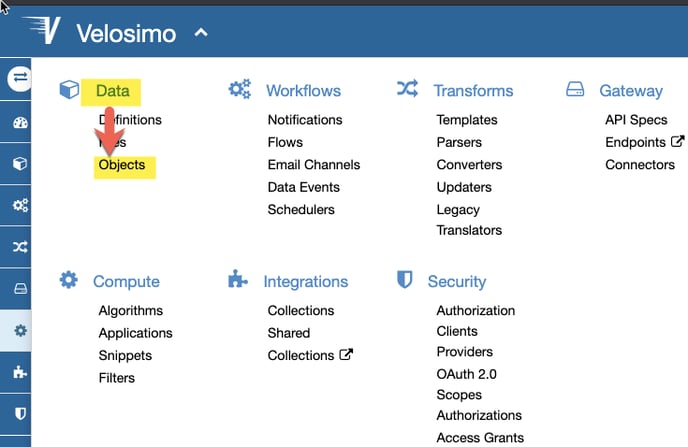The height and width of the screenshot is (447, 688).
Task: Open the Transforms section heading
Action: [x=473, y=91]
